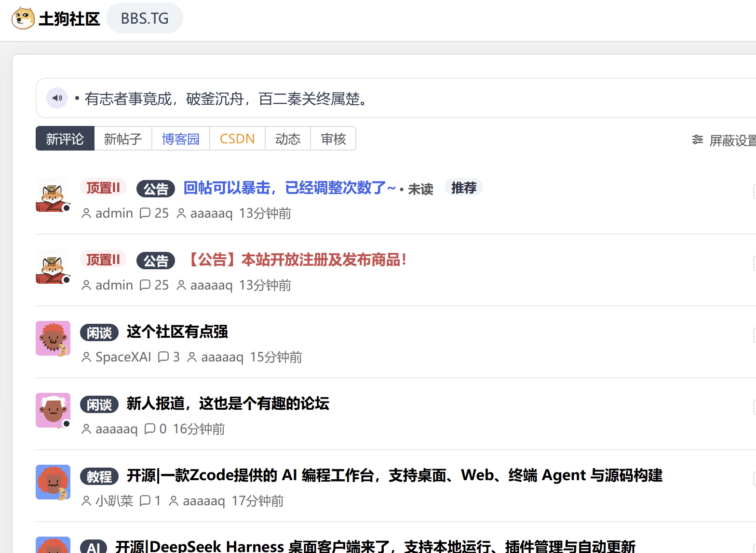The width and height of the screenshot is (756, 553).
Task: Click author admin under 回帖可以暴击 post
Action: (114, 213)
